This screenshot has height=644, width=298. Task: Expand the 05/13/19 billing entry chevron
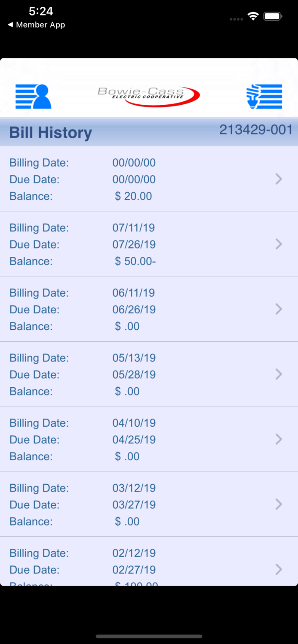coord(279,374)
